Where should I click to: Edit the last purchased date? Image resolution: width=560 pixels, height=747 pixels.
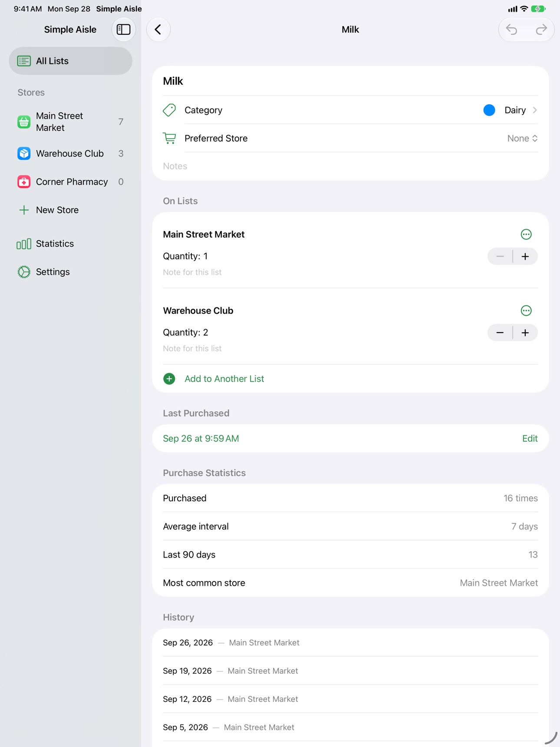tap(530, 439)
